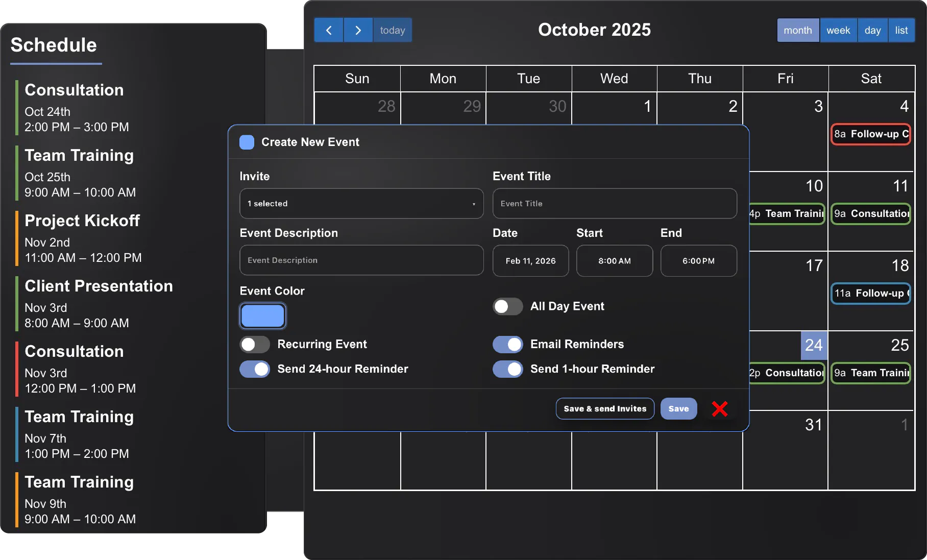The height and width of the screenshot is (560, 927).
Task: Turn off Send 1-hour Reminder
Action: [507, 369]
